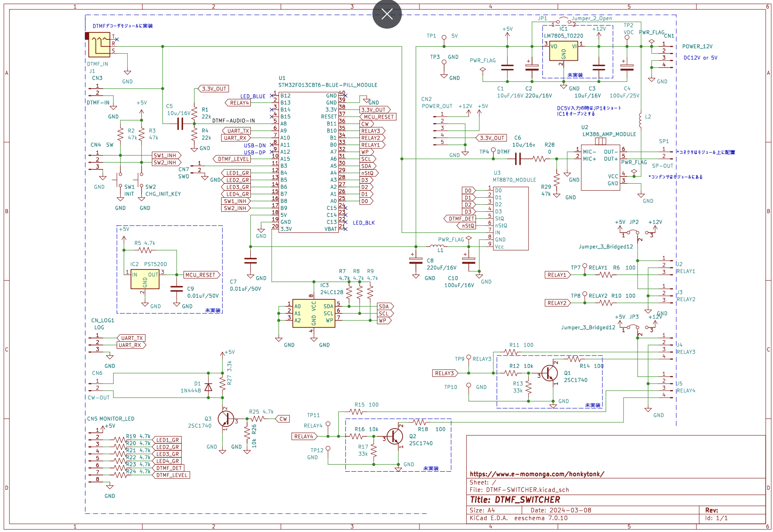
Task: Click the C7 0.01uF/50V capacitor label
Action: 245,285
